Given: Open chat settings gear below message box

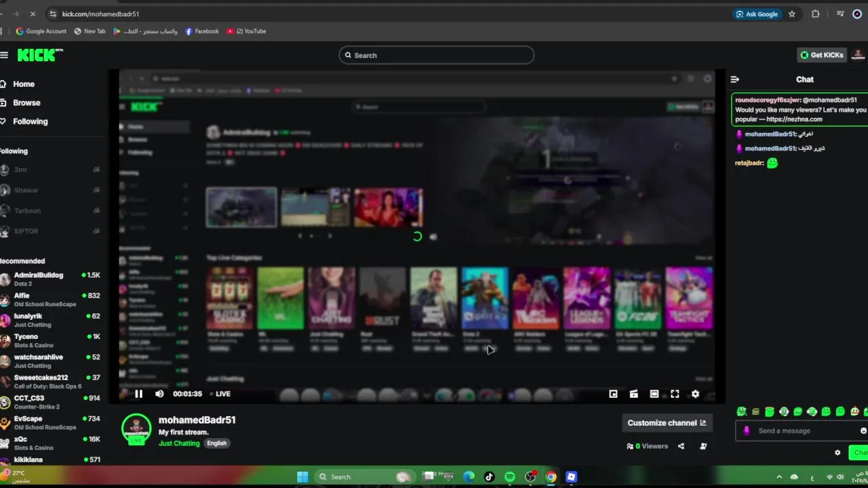Looking at the screenshot, I should coord(837,453).
